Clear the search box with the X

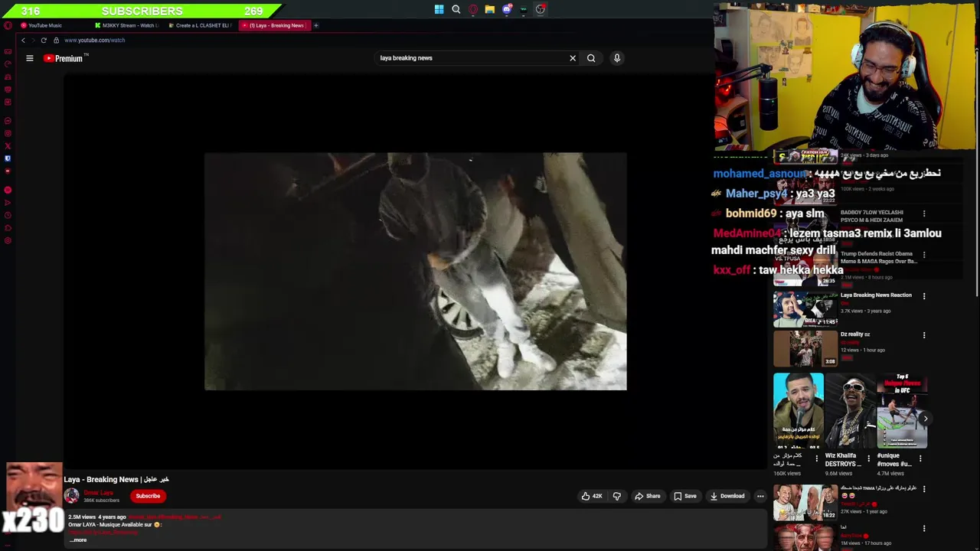coord(573,58)
